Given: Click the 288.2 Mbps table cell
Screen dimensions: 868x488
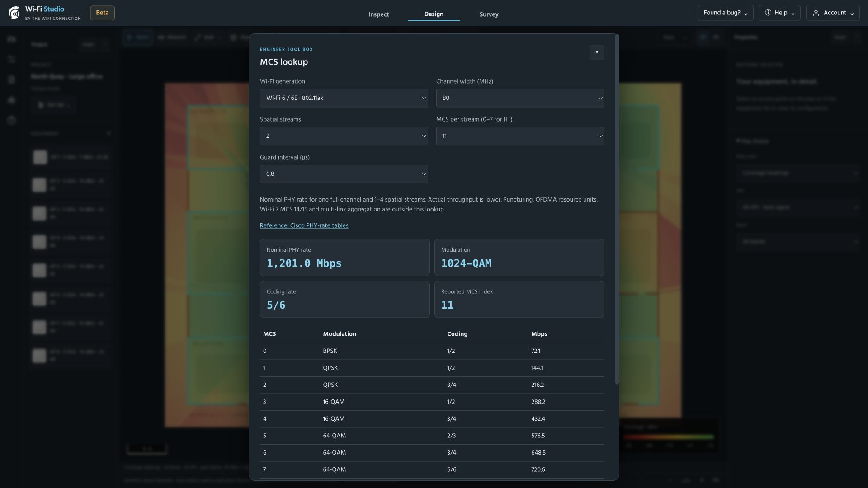Looking at the screenshot, I should pyautogui.click(x=538, y=402).
